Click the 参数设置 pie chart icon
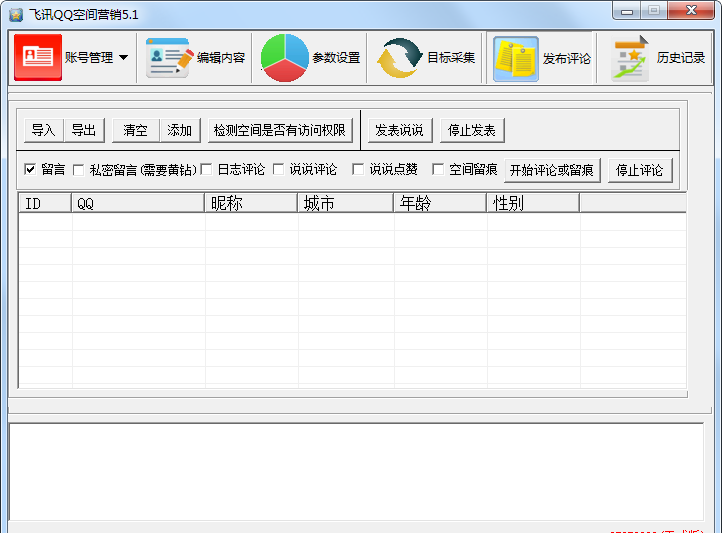Image resolution: width=722 pixels, height=556 pixels. point(285,58)
